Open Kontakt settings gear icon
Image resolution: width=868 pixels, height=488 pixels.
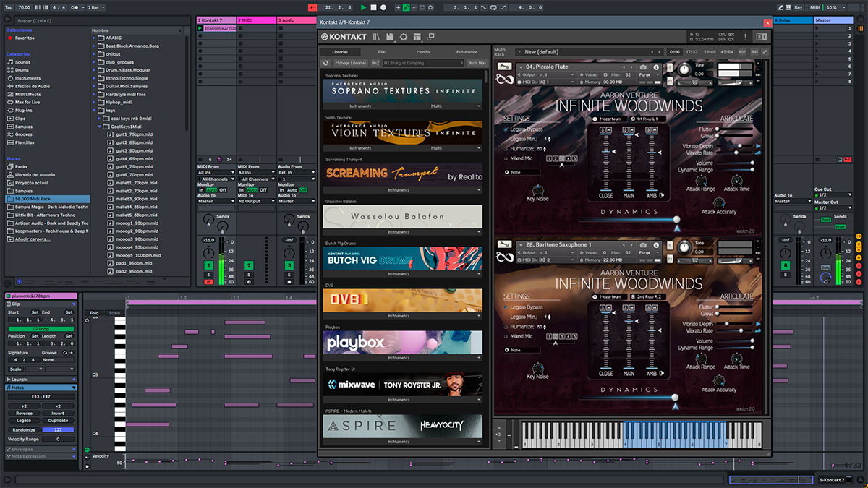[x=404, y=37]
